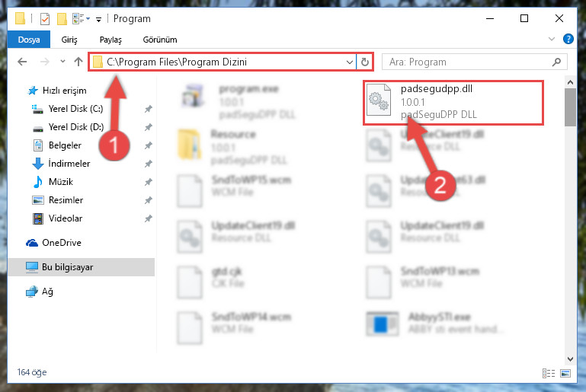Refresh the current folder view
This screenshot has height=392, width=586.
[365, 62]
